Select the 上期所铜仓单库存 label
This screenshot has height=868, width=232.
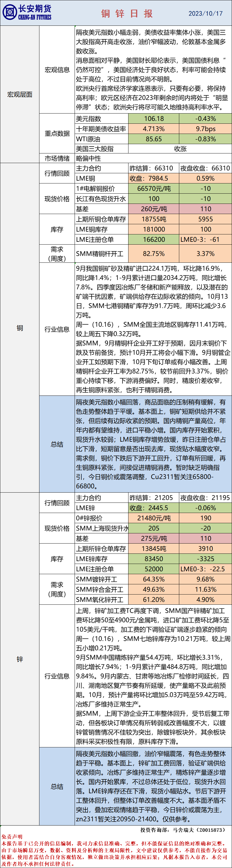[101, 219]
